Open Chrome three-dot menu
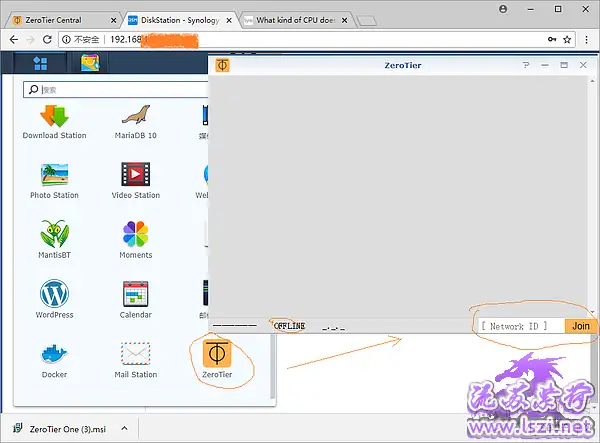The image size is (600, 443). click(x=587, y=39)
